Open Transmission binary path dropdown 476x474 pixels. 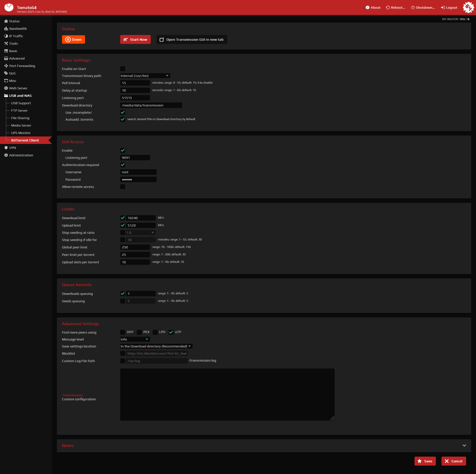click(x=145, y=76)
